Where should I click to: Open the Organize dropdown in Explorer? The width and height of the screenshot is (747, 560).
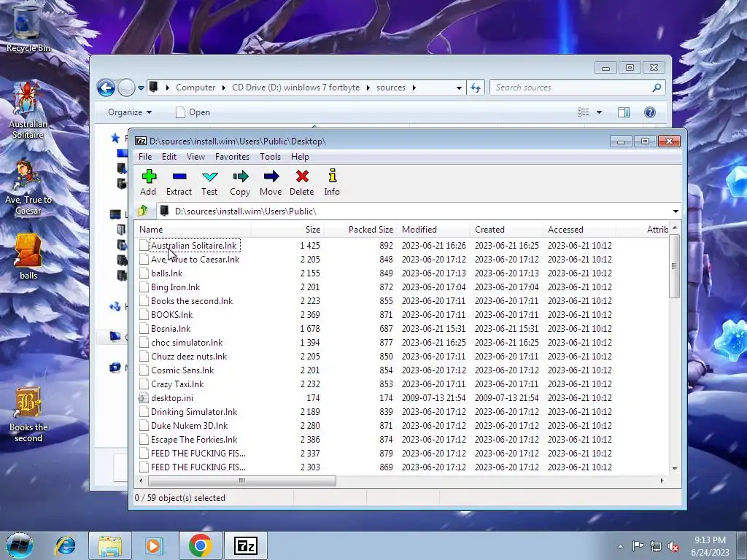(130, 112)
